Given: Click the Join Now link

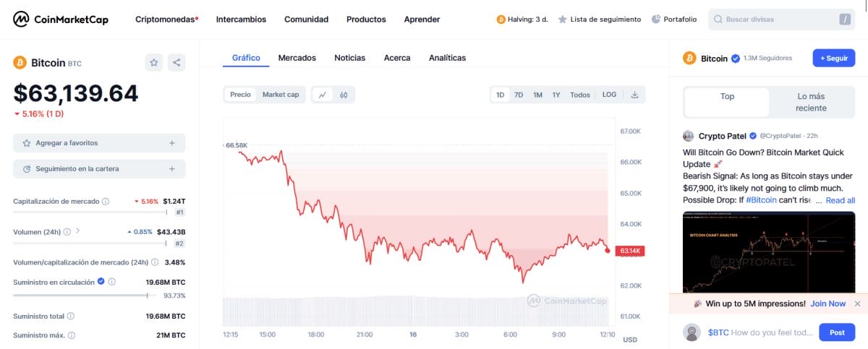Looking at the screenshot, I should (x=828, y=303).
